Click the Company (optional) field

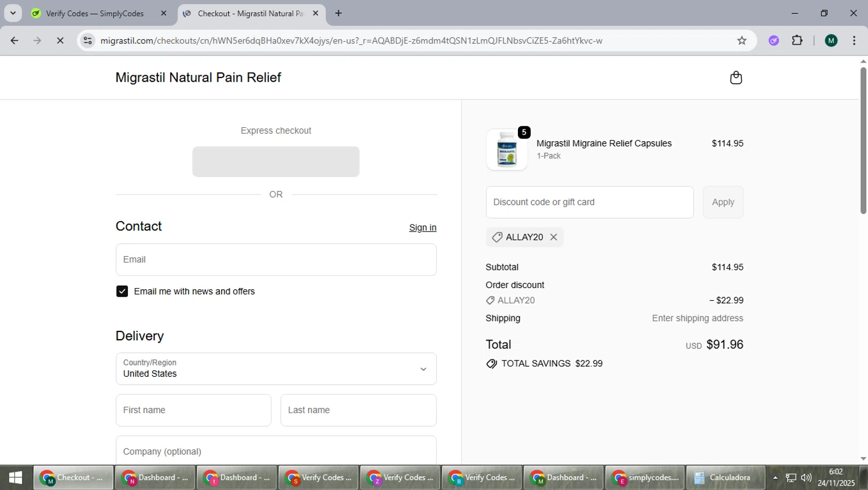[x=276, y=451]
